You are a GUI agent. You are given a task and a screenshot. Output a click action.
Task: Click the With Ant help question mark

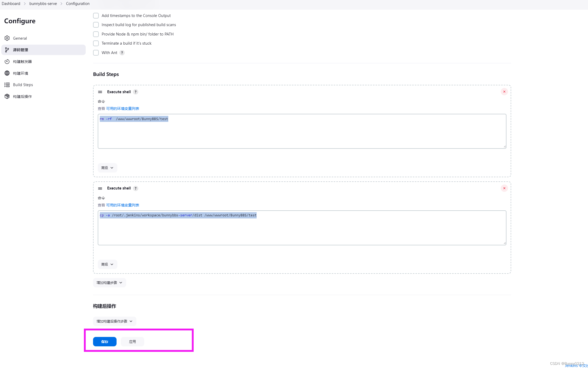(x=122, y=53)
